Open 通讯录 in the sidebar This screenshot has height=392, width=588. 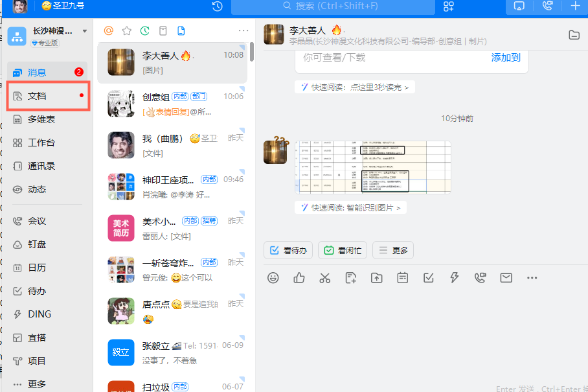47,166
